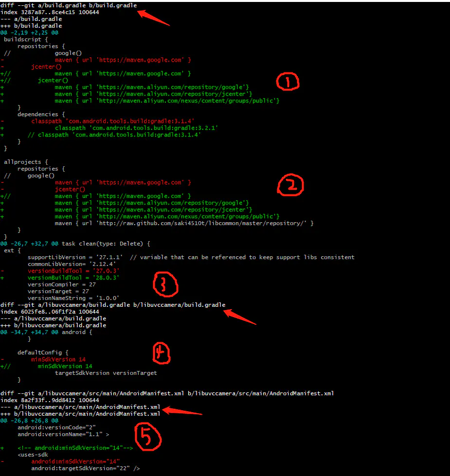Click the added versionBuildTool '28.0.3' line
This screenshot has height=476, width=450.
73,278
